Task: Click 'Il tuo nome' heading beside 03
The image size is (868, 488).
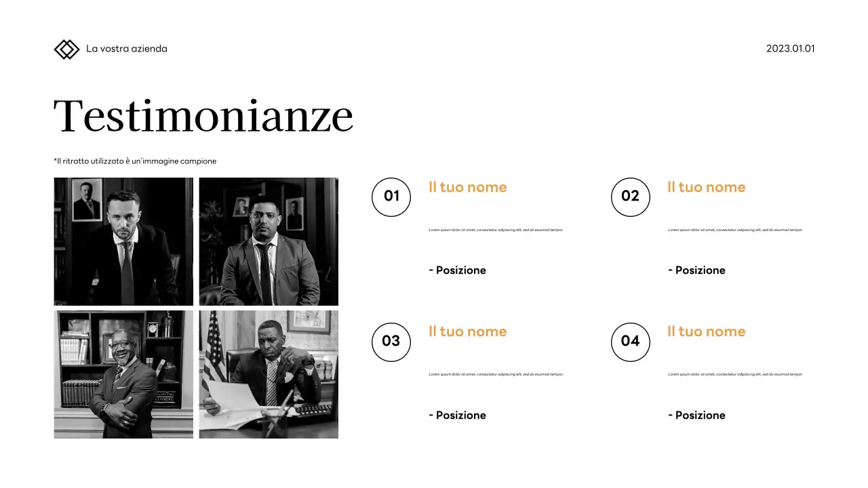Action: 467,331
